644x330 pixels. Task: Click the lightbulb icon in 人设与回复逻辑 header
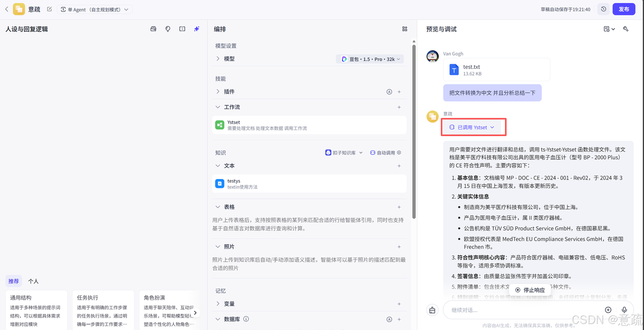168,29
